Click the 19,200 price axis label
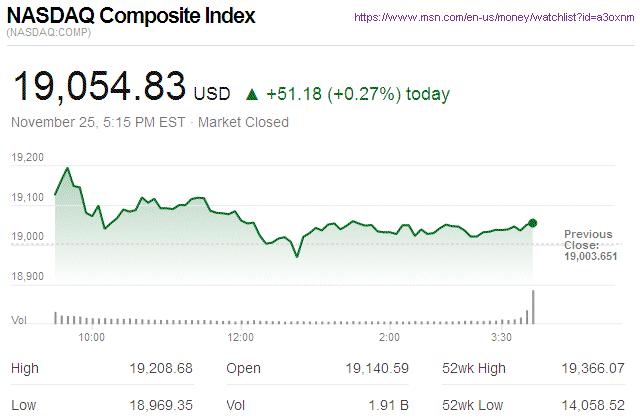 point(29,158)
